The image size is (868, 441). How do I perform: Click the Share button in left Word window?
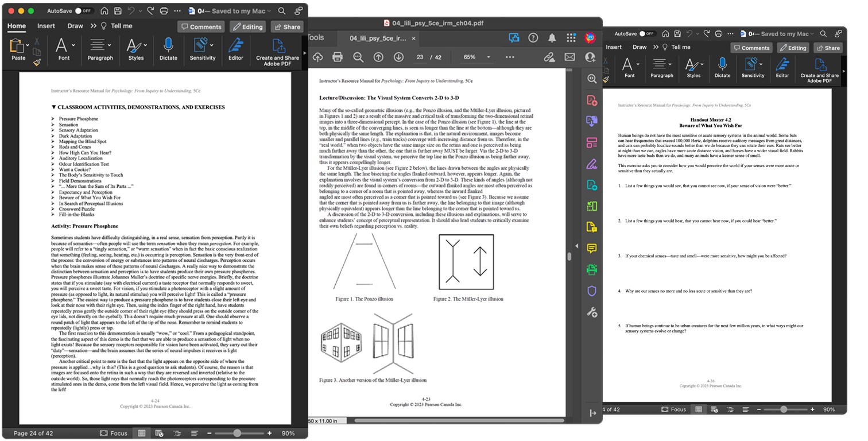[x=286, y=26]
